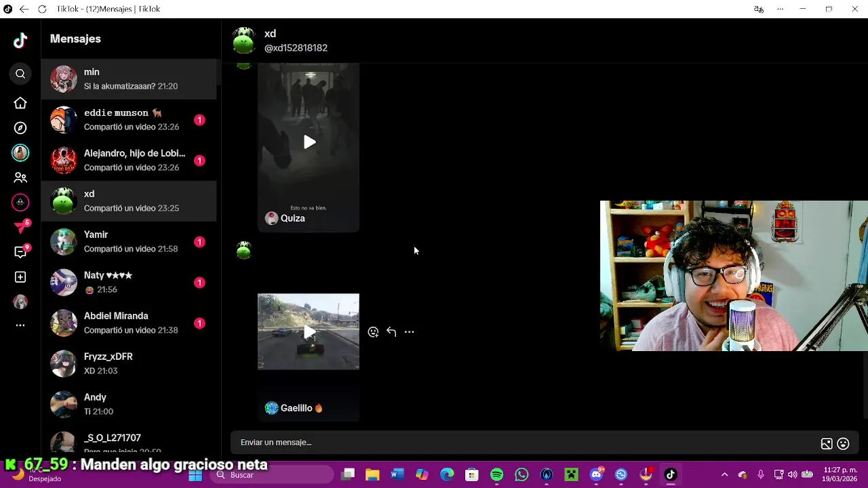Open the chat with Andy

coord(129,405)
